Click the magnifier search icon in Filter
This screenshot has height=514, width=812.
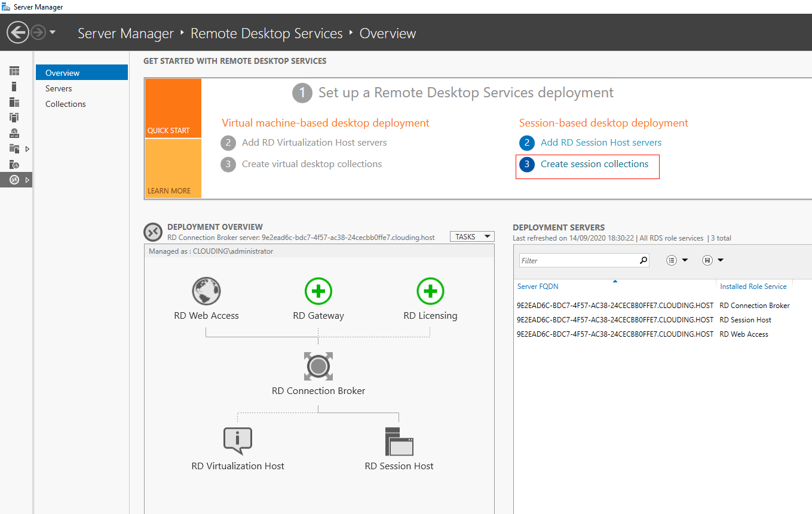pyautogui.click(x=644, y=260)
